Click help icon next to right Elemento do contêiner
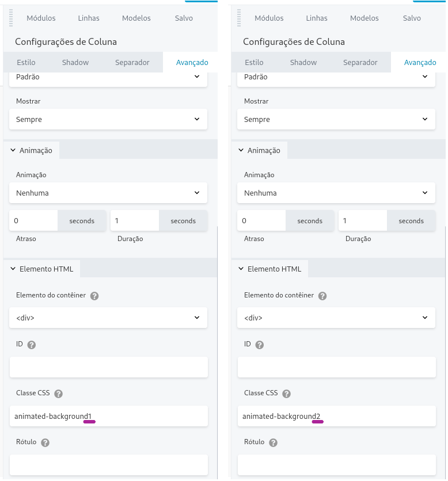Screen dimensions: 448x481 coord(322,296)
